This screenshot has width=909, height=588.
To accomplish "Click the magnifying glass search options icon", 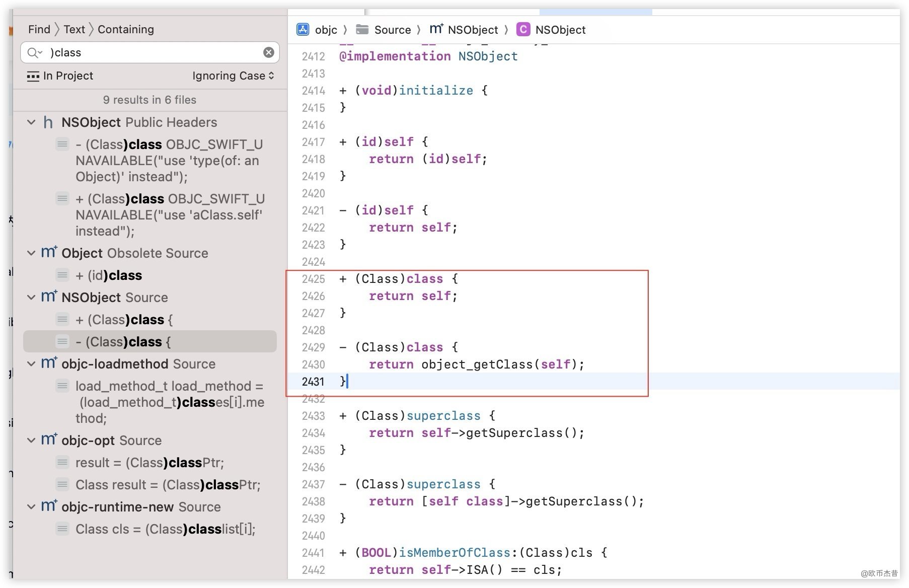I will pos(34,52).
